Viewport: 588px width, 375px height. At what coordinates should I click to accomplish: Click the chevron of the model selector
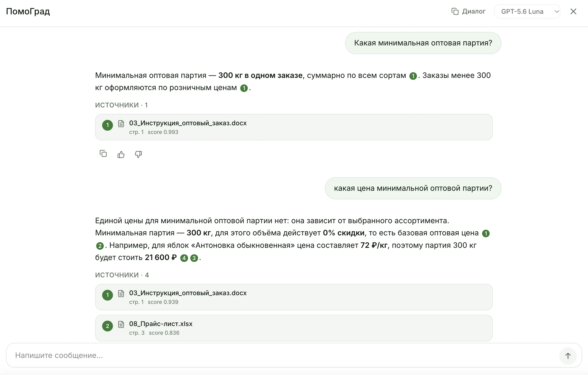[556, 11]
